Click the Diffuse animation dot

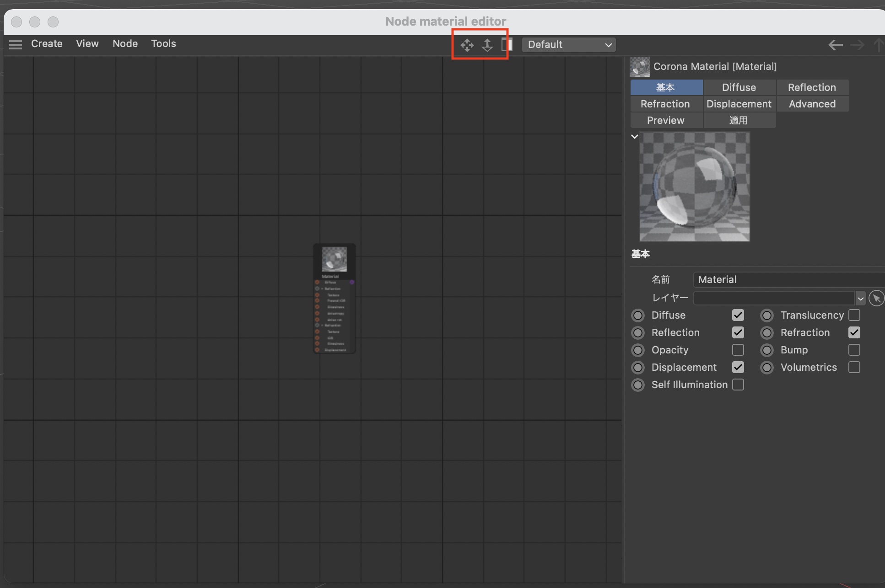[x=637, y=315]
